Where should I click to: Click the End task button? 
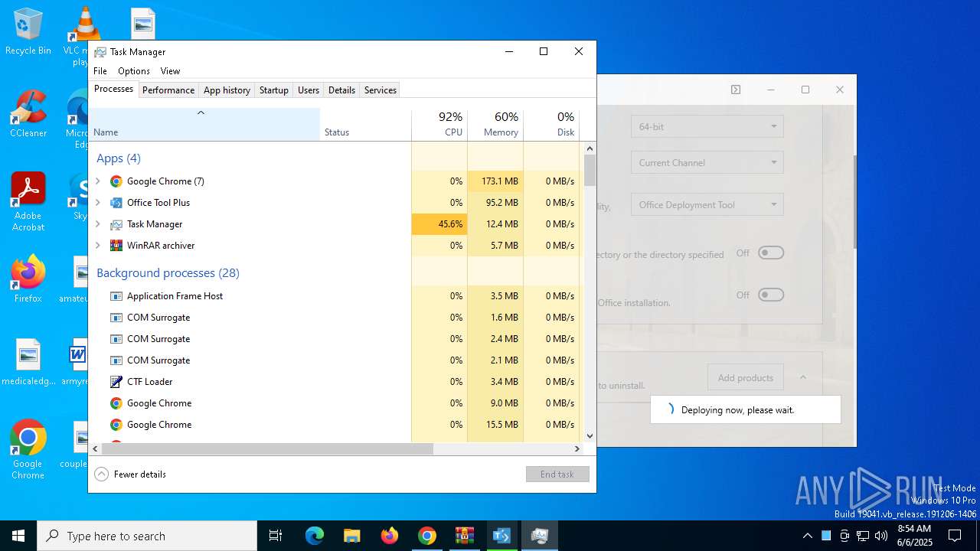click(557, 474)
